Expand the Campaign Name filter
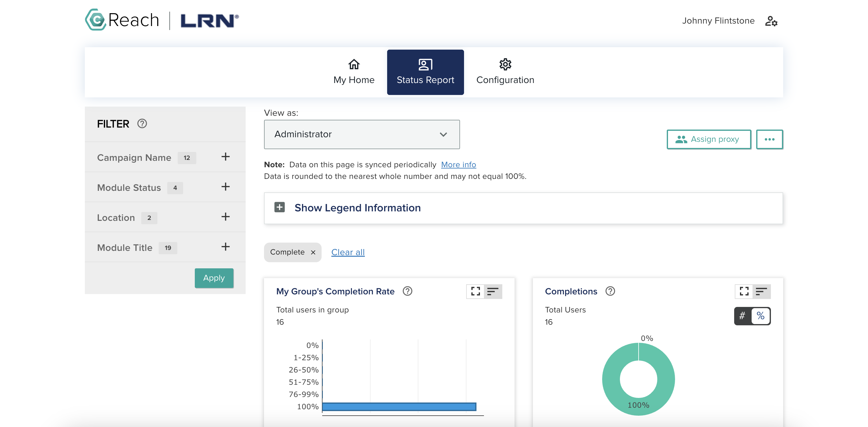This screenshot has height=427, width=868. (225, 157)
